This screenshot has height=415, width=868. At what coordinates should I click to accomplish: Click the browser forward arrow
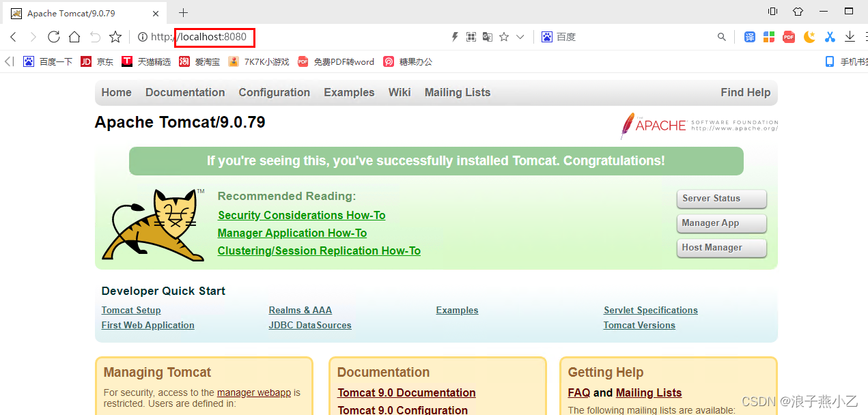33,37
